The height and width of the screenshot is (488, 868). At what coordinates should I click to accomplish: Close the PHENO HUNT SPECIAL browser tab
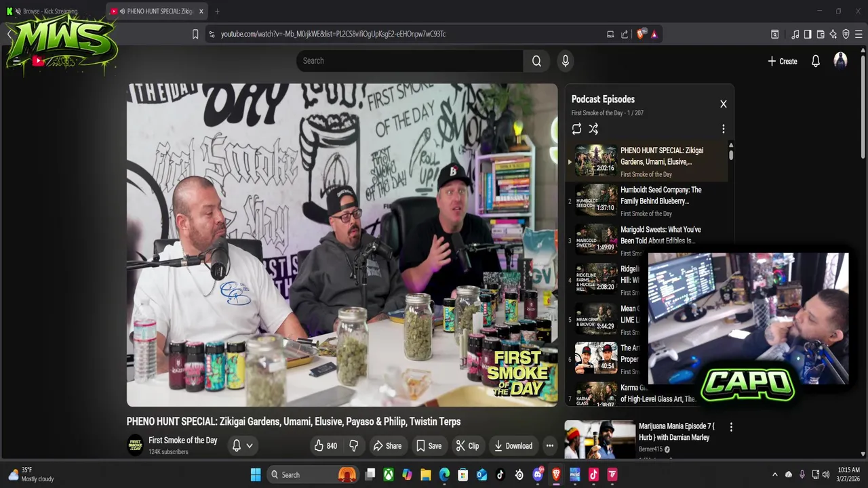click(201, 12)
